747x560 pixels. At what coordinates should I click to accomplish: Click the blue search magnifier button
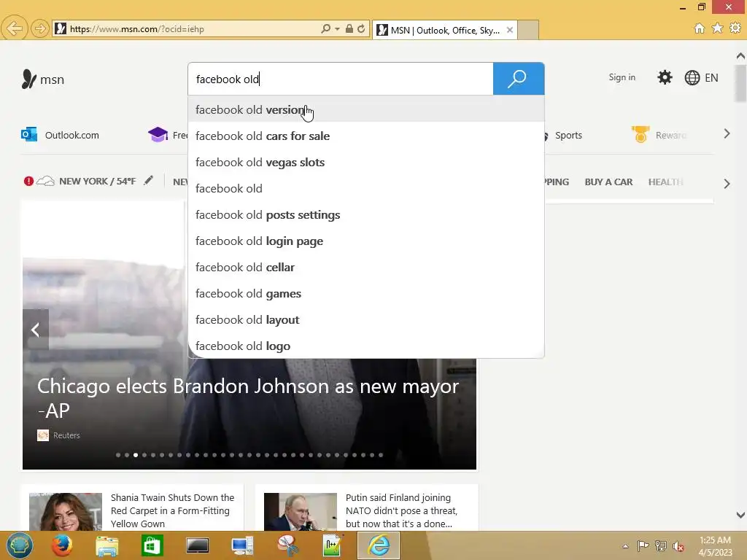pyautogui.click(x=519, y=79)
